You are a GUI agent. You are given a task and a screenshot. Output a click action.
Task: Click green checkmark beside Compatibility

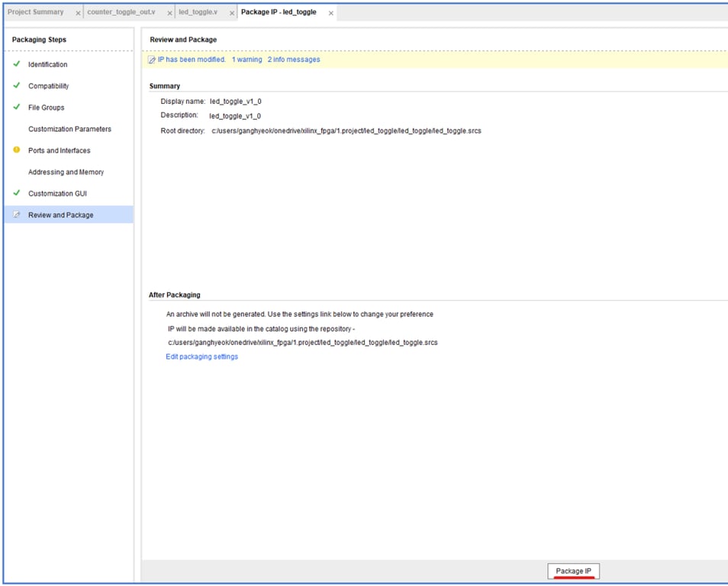pyautogui.click(x=17, y=85)
